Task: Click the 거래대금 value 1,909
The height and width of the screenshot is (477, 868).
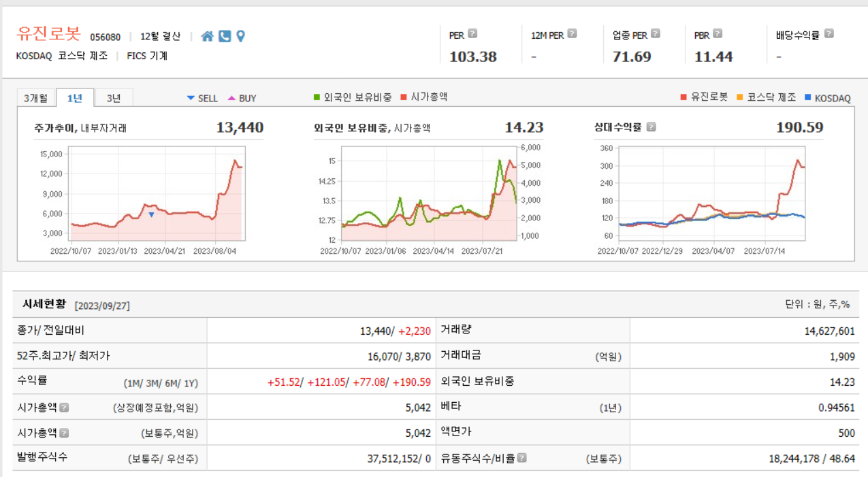Action: [844, 356]
